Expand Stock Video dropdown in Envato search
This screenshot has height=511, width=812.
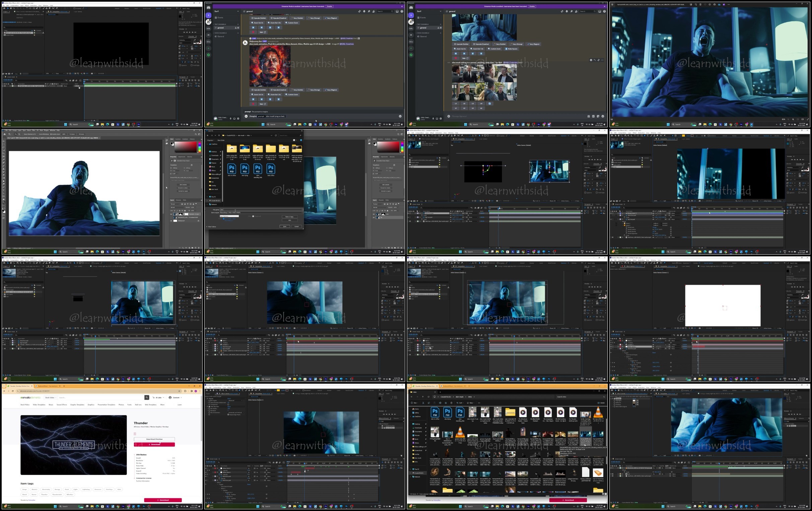pyautogui.click(x=50, y=398)
